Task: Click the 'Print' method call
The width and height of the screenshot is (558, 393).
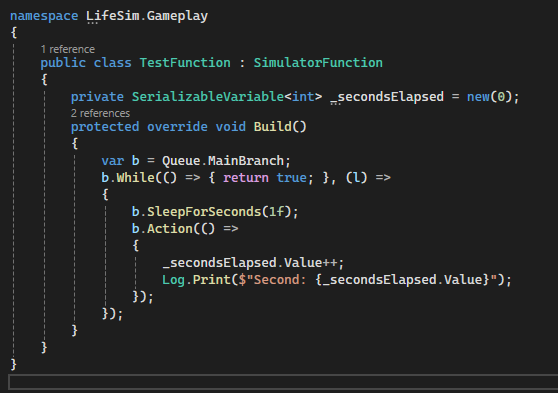Action: 211,280
